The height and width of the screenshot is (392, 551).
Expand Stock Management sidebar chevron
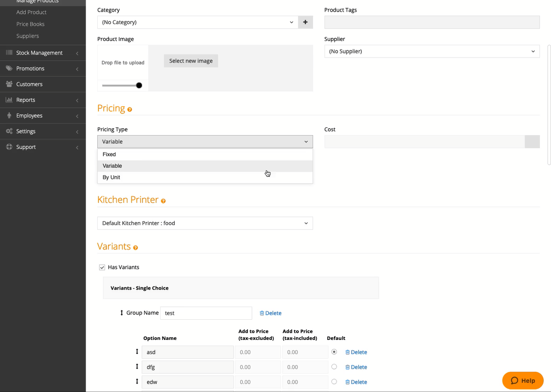pyautogui.click(x=77, y=53)
